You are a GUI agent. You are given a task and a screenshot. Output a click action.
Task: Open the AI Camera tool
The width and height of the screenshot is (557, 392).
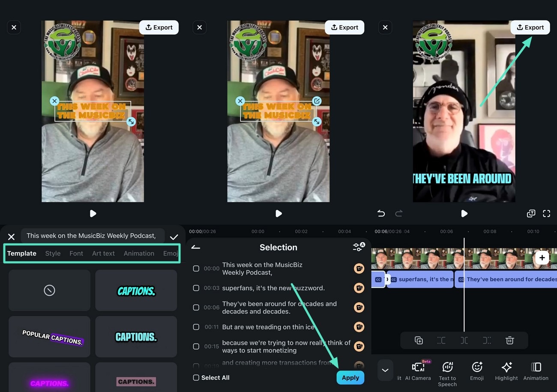(x=418, y=371)
